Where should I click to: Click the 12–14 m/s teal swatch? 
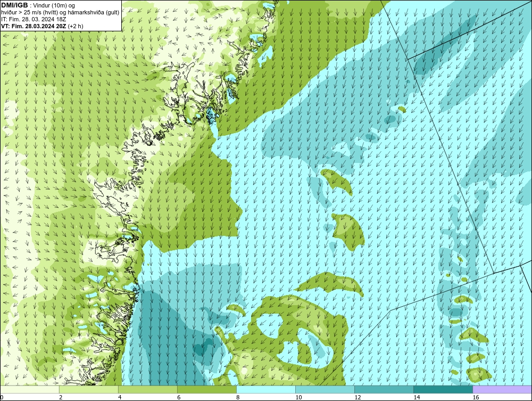[384, 389]
